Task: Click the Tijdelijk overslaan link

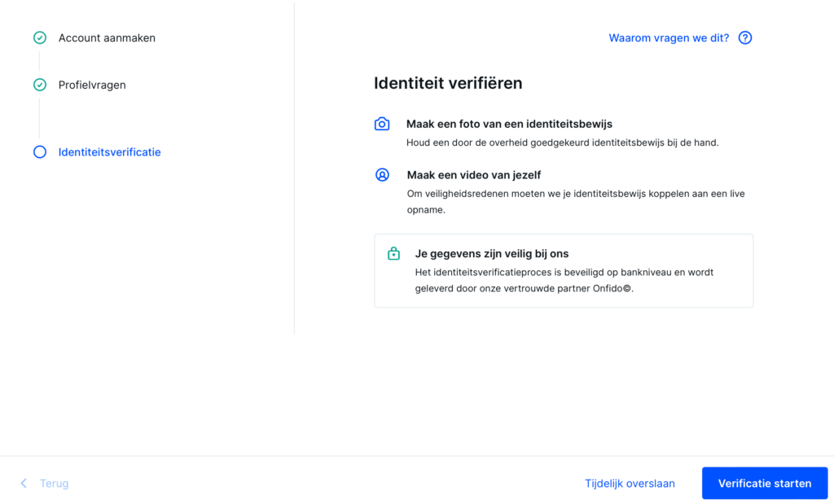Action: pos(629,483)
